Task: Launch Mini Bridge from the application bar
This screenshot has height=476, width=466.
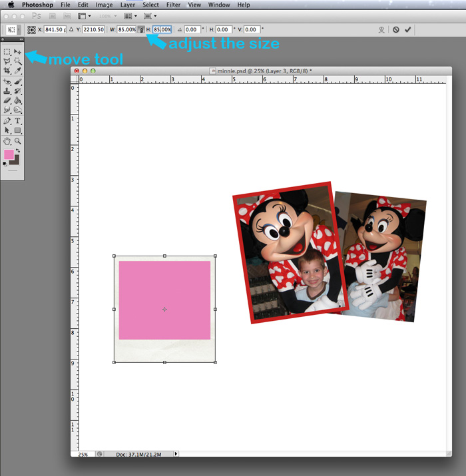Action: tap(67, 16)
